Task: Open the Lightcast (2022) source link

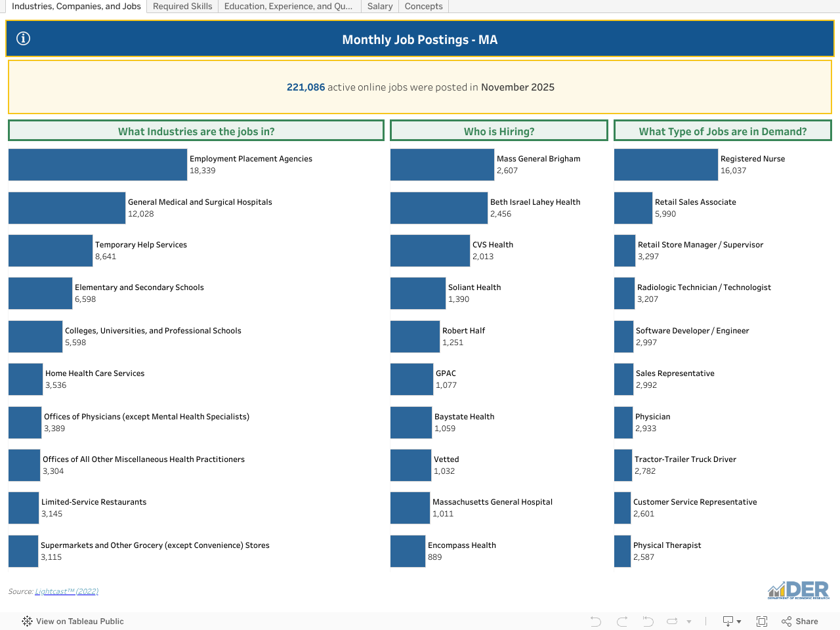Action: [x=67, y=591]
